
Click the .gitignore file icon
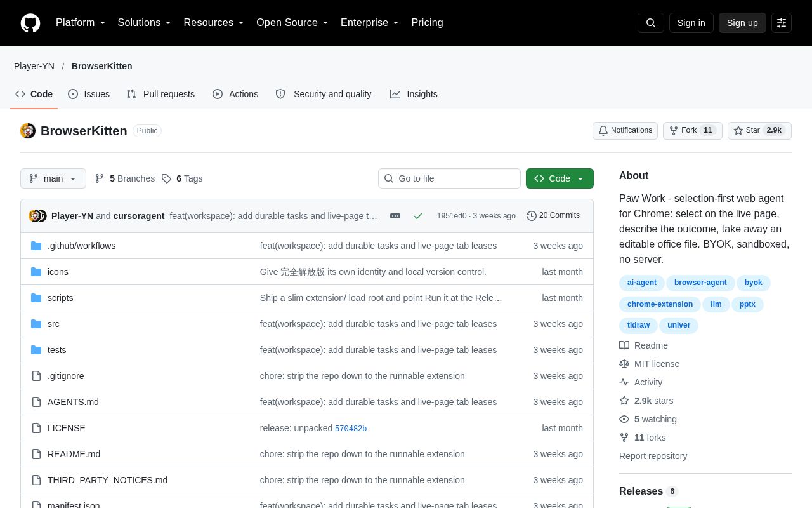tap(36, 376)
